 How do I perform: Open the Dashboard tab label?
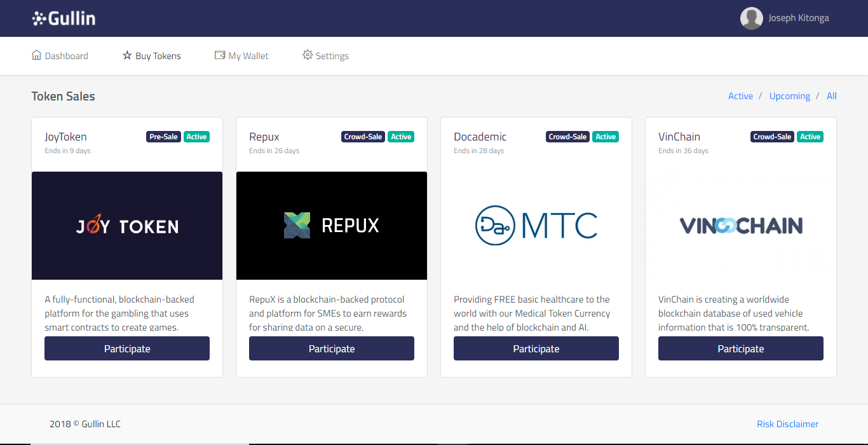coord(67,56)
